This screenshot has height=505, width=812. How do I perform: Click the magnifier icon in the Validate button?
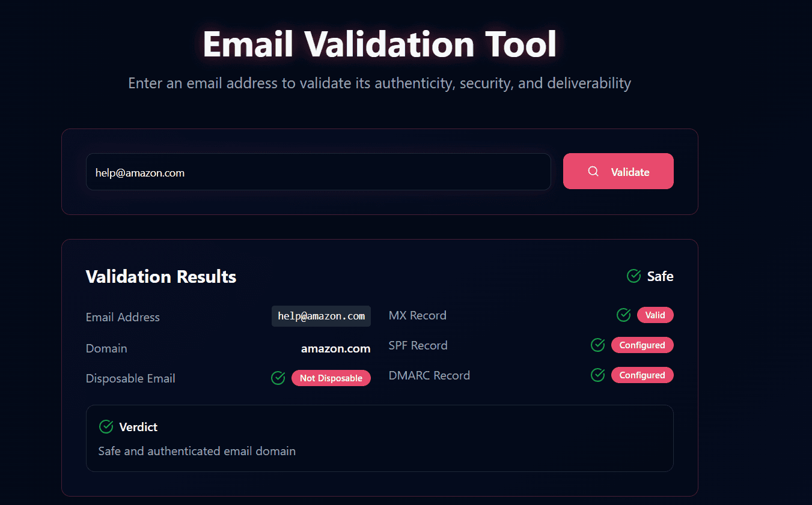(x=593, y=172)
